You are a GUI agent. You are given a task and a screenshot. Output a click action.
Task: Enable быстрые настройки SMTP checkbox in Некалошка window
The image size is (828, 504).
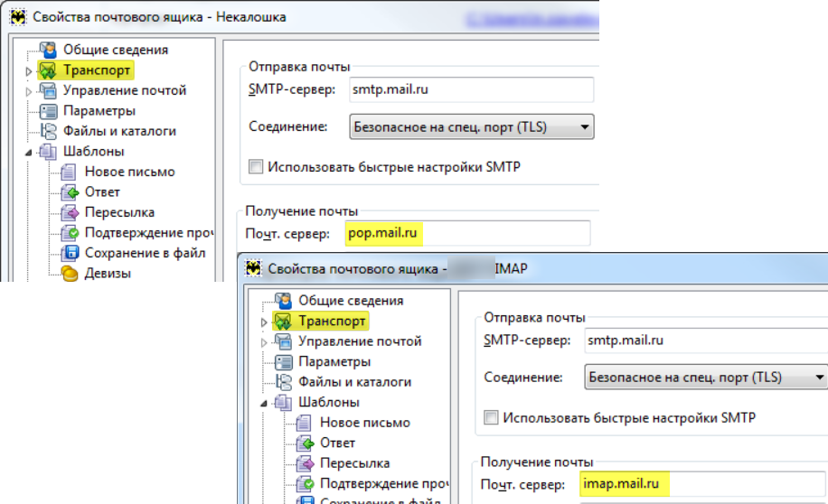256,167
